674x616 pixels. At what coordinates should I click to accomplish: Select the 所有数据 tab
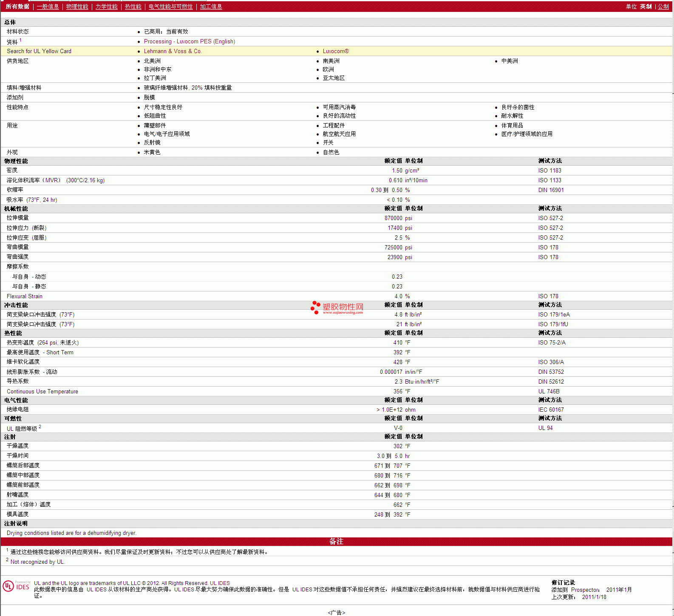17,7
